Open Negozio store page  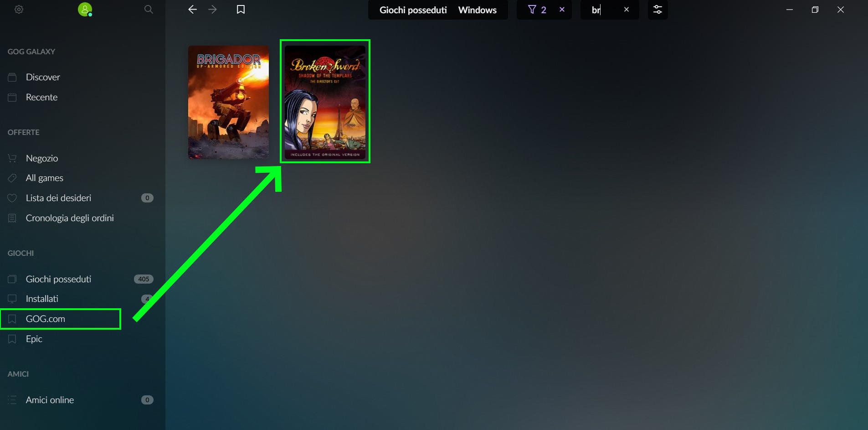click(x=42, y=158)
